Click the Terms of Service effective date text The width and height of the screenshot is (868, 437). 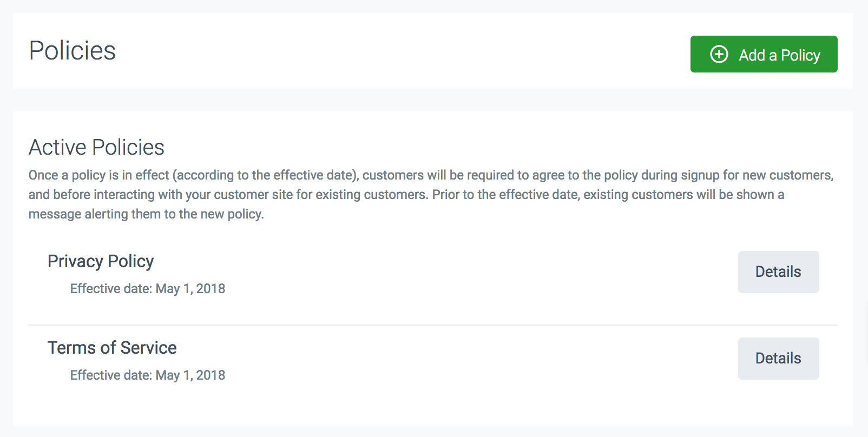tap(147, 375)
